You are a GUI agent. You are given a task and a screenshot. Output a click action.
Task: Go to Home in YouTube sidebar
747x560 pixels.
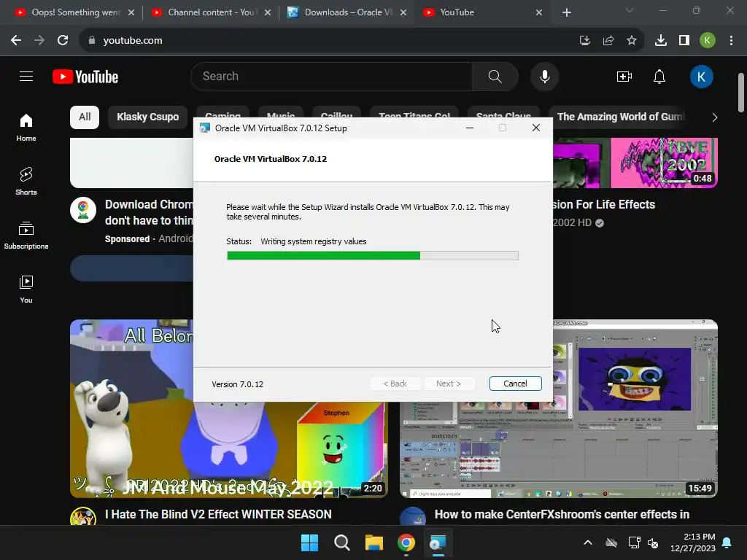coord(26,128)
